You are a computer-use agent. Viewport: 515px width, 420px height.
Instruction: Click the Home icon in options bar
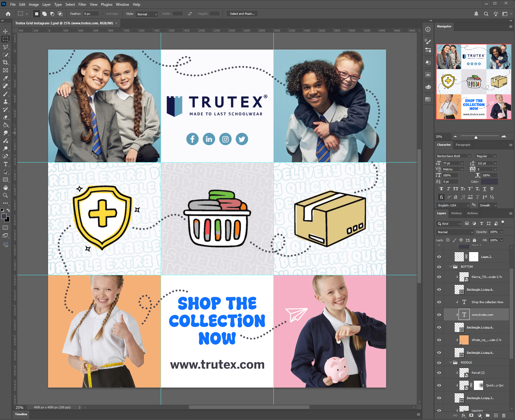[8, 14]
